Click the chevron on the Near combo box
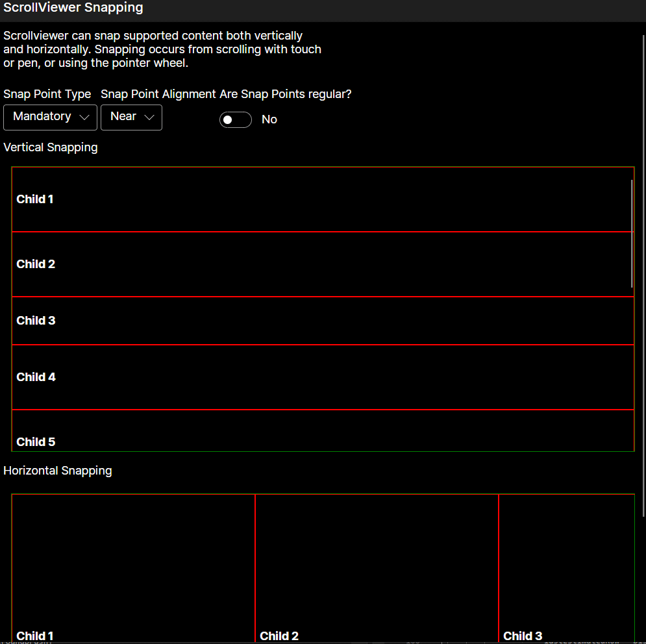Viewport: 646px width, 644px height. click(149, 118)
